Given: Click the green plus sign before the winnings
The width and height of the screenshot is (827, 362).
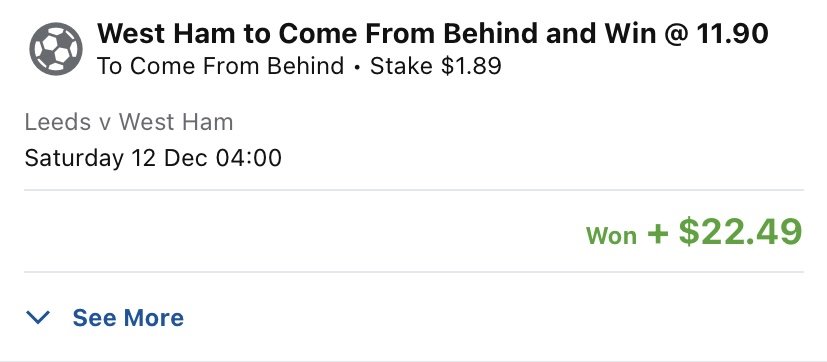Looking at the screenshot, I should point(658,233).
